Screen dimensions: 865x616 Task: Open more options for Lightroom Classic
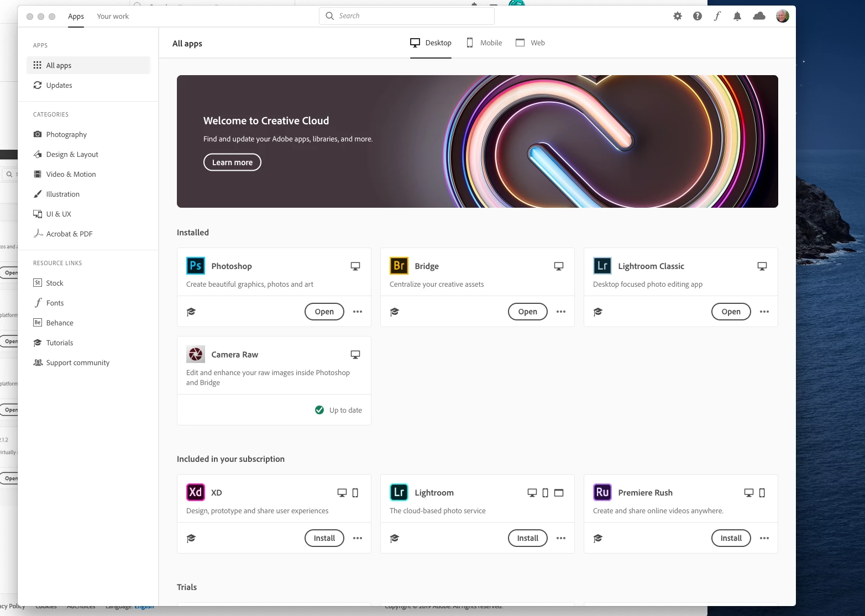coord(764,312)
